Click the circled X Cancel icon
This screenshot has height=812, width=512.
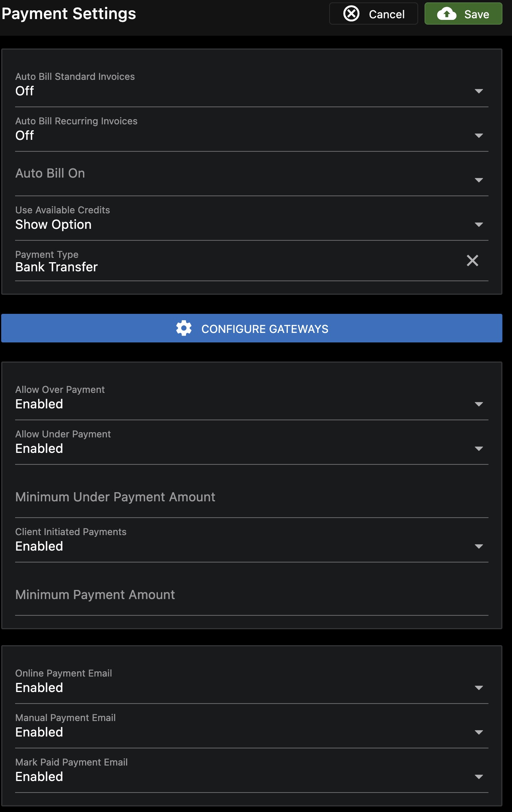pos(351,14)
